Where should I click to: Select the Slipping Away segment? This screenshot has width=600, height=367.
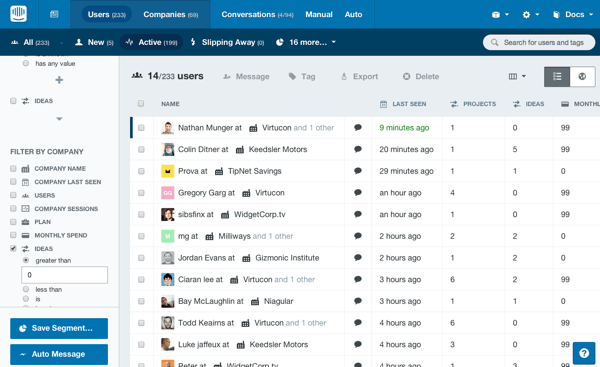pyautogui.click(x=227, y=42)
